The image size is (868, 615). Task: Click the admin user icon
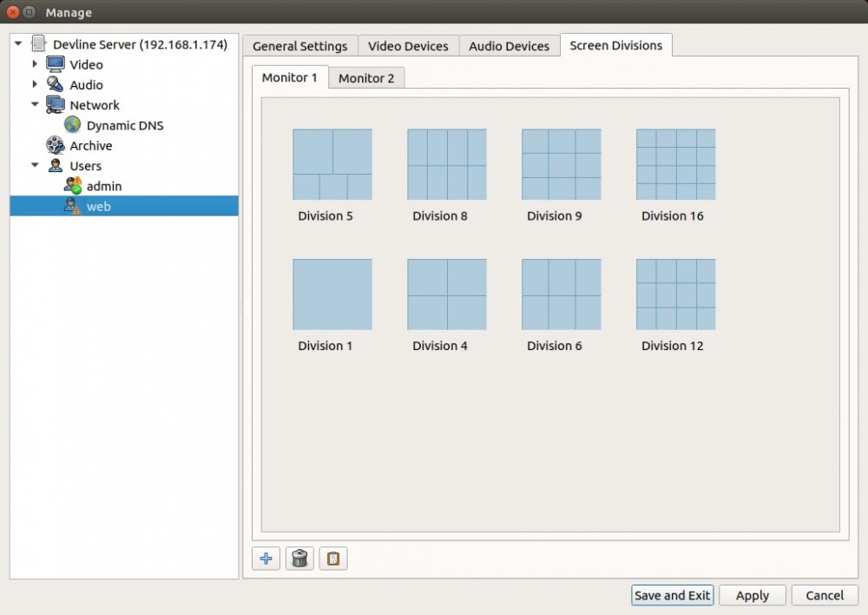tap(73, 186)
